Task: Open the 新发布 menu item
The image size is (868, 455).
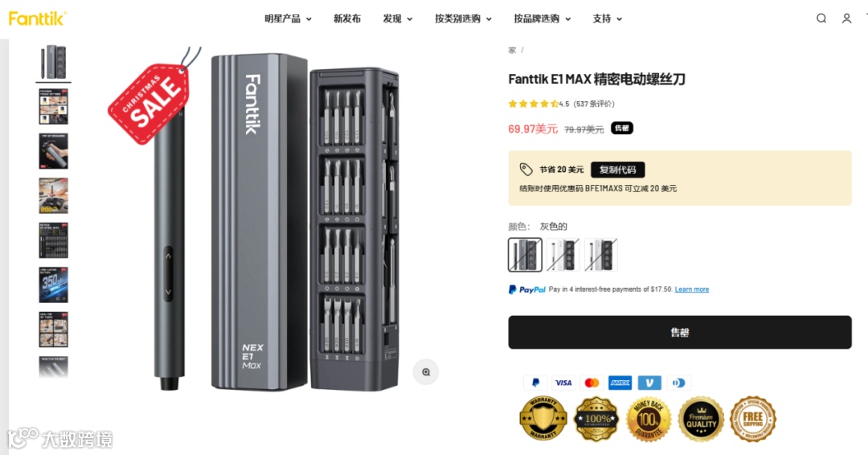Action: pos(347,18)
